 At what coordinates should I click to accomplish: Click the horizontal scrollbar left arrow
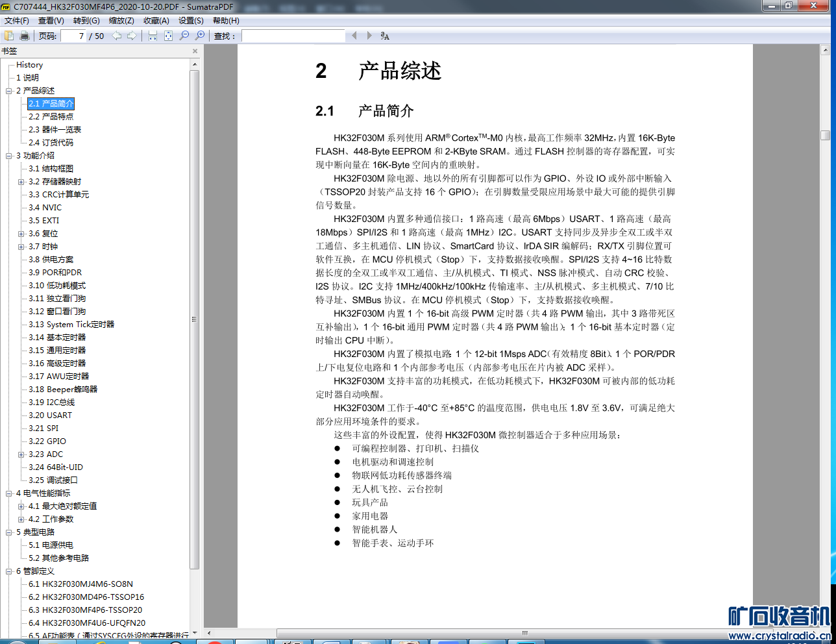coord(209,633)
